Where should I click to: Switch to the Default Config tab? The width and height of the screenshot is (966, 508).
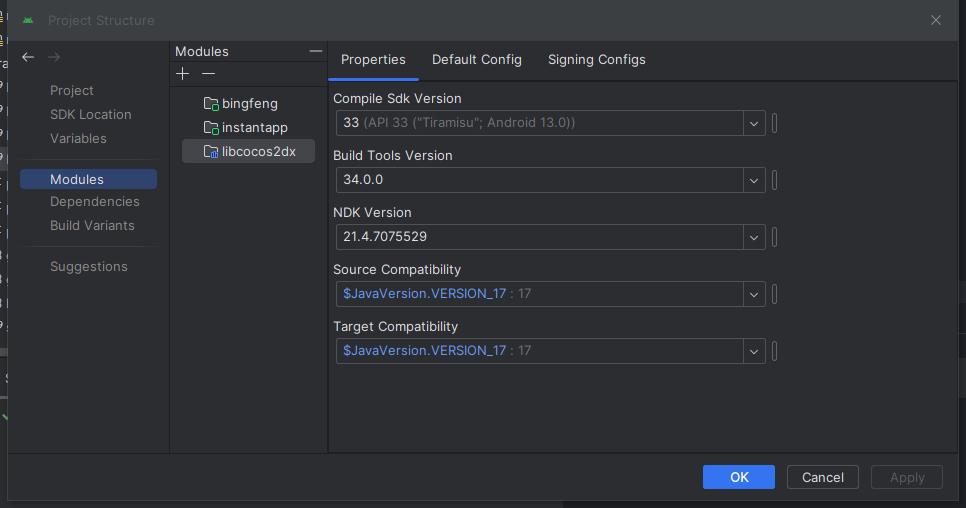(x=477, y=60)
